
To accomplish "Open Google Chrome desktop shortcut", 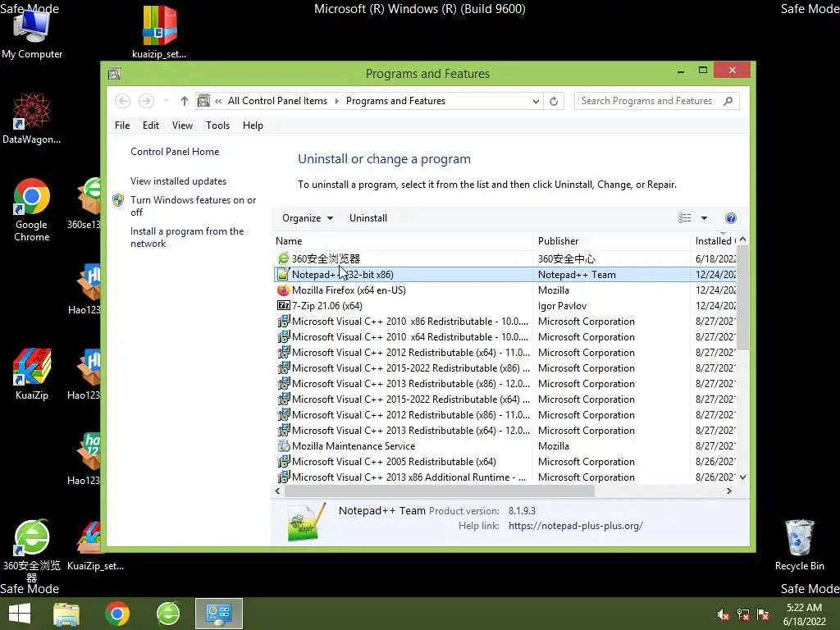I will 32,210.
